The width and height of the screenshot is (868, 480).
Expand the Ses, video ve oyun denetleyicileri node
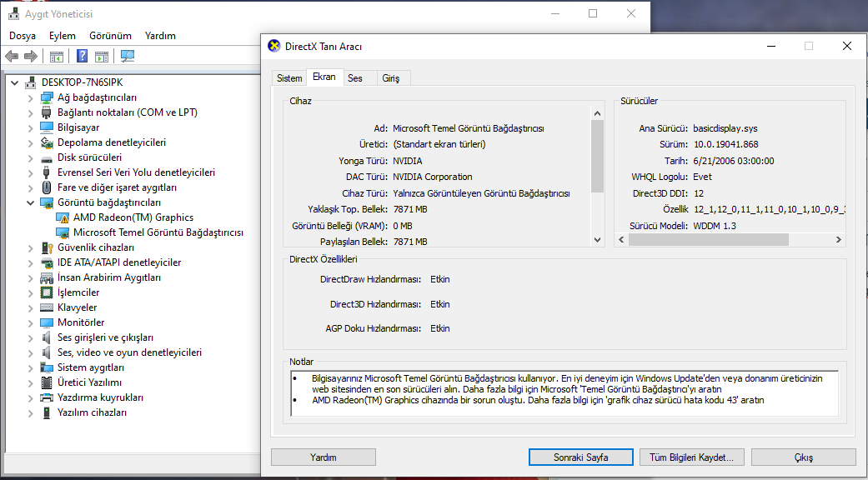pos(31,352)
